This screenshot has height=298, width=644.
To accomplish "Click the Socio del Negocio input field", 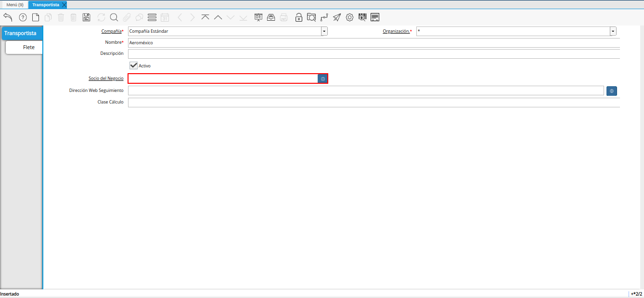I will (x=223, y=78).
